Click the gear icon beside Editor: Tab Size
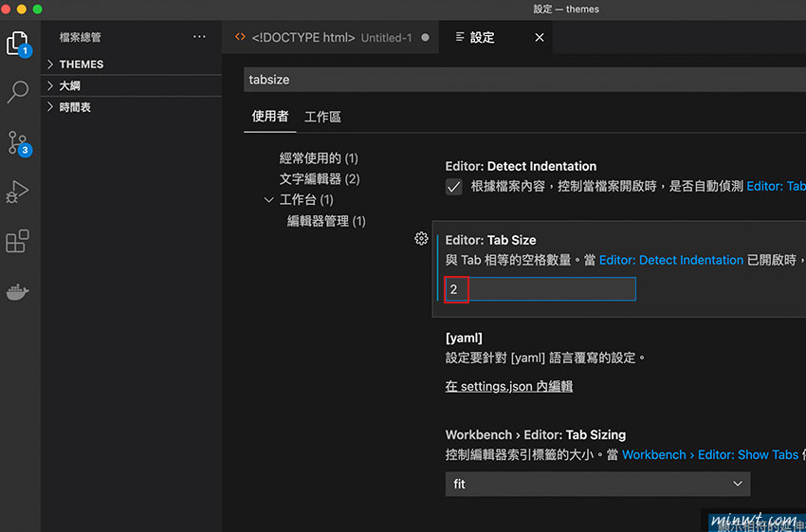The image size is (806, 532). coord(421,239)
